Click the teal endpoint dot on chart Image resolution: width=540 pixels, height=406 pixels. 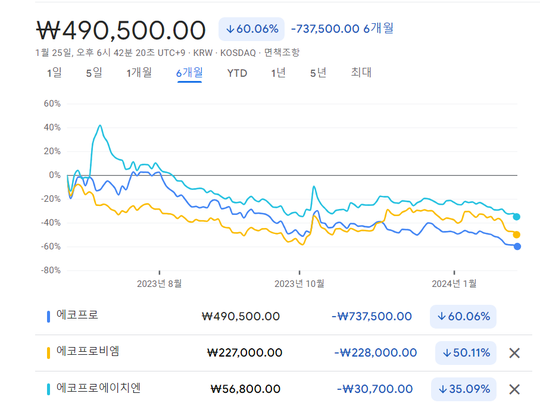pyautogui.click(x=517, y=217)
